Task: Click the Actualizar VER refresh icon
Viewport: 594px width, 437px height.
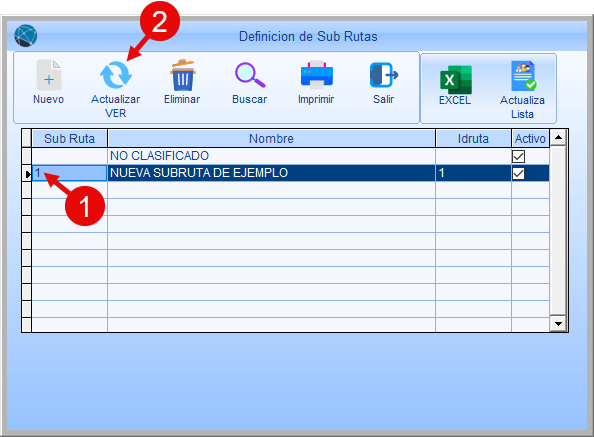Action: coord(116,75)
